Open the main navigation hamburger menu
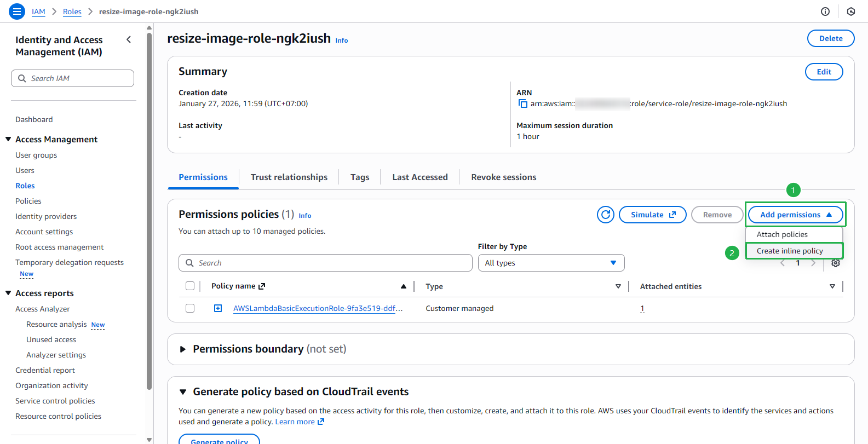Viewport: 868px width, 444px height. (x=17, y=11)
